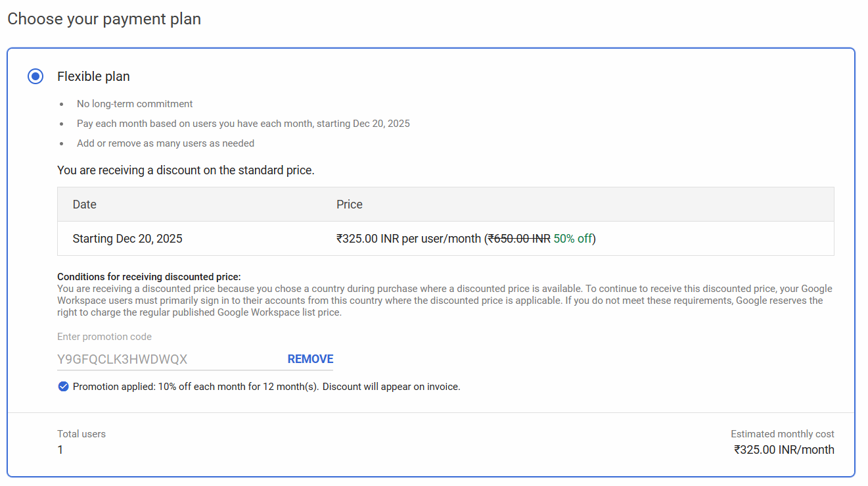Screen dimensions: 868x486
Task: Click the Total users label
Action: click(81, 434)
